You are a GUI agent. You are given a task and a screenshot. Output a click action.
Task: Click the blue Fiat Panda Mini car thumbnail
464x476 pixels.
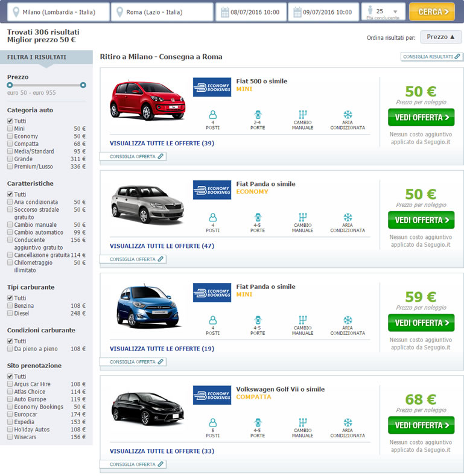[148, 306]
